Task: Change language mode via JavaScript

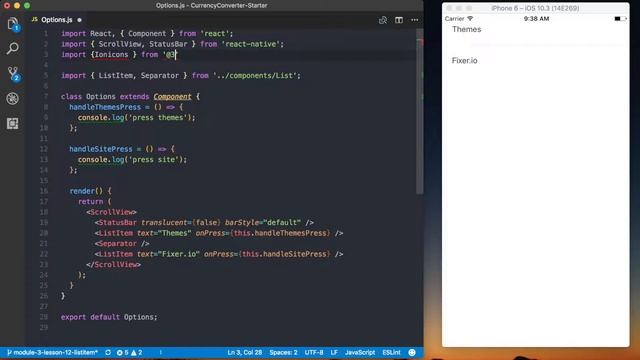Action: click(x=360, y=352)
